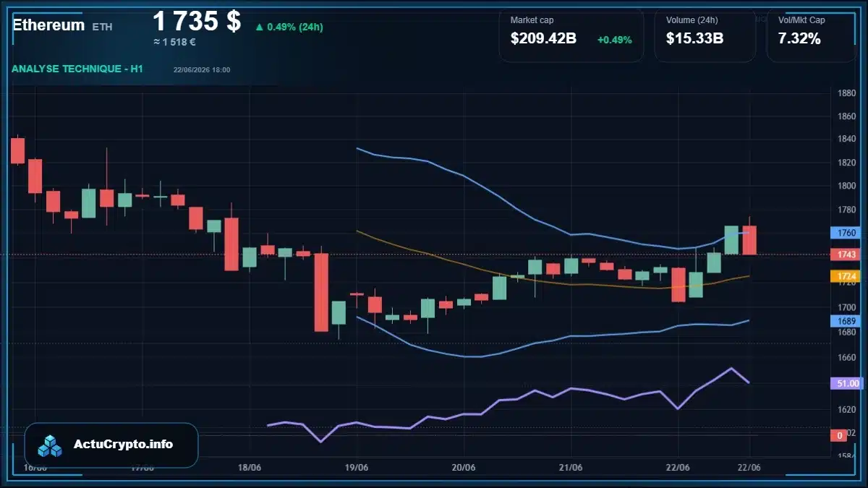Image resolution: width=868 pixels, height=488 pixels.
Task: Click the blue 1689 lower band price tag
Action: tap(847, 321)
